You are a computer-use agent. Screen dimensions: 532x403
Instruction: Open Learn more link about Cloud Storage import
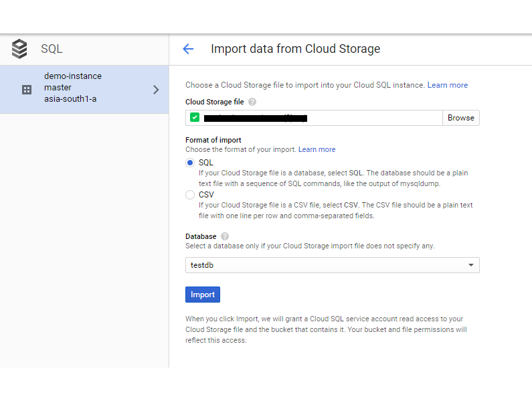[x=447, y=85]
